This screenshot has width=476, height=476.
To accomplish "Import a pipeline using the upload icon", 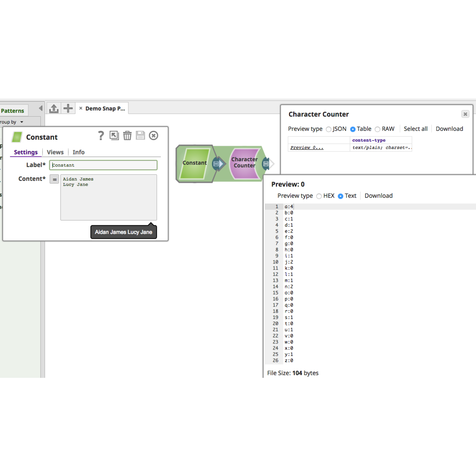I will click(54, 108).
